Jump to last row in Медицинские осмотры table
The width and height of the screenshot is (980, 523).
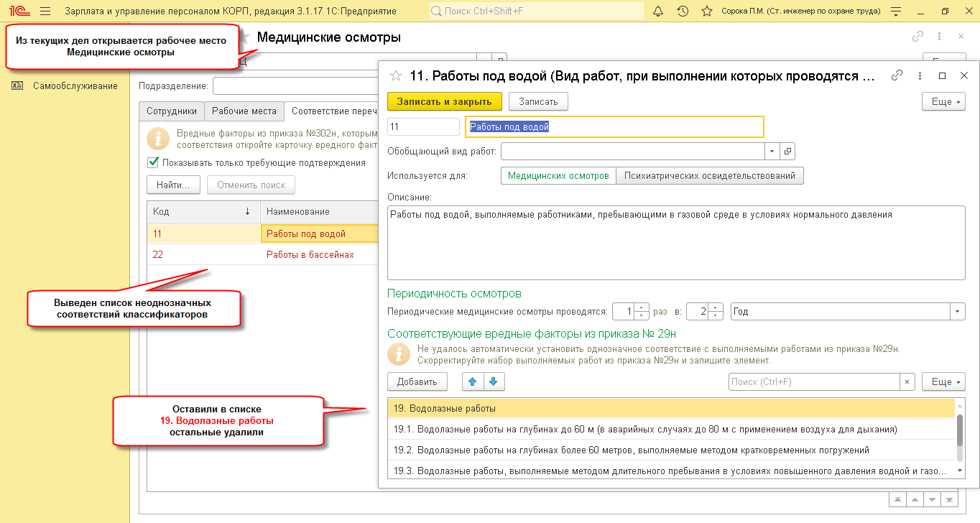pos(950,499)
